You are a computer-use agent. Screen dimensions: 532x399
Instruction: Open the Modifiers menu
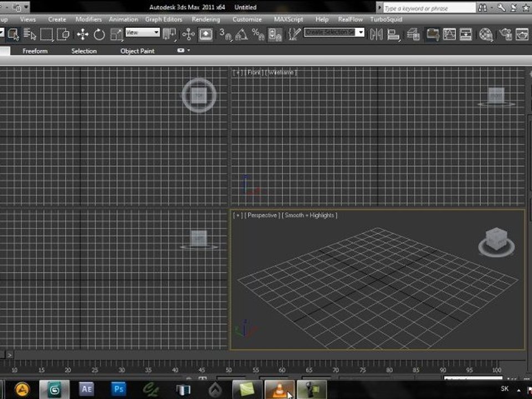tap(89, 19)
